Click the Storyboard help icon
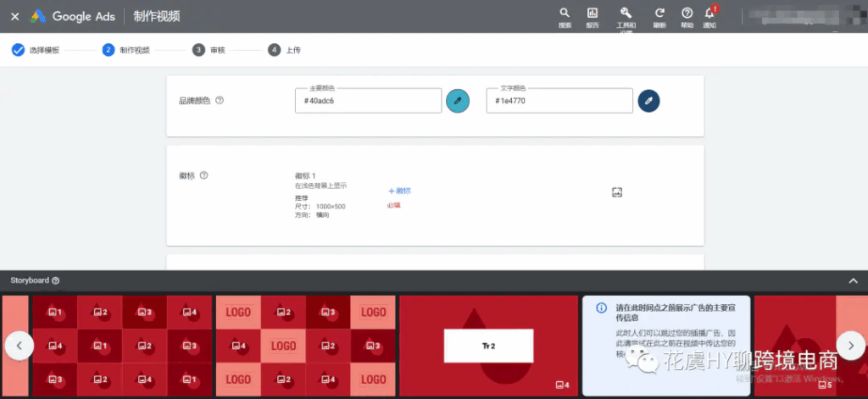The image size is (868, 399). point(56,280)
